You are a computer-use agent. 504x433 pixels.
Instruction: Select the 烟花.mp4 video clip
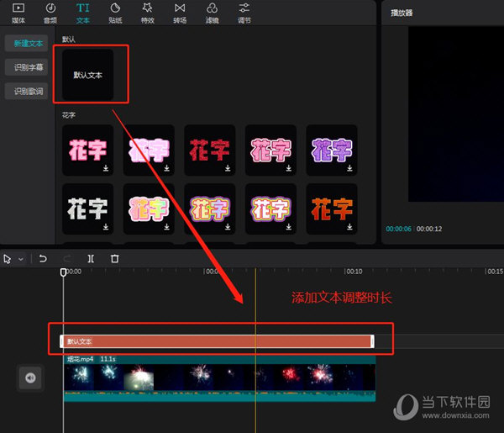click(x=219, y=378)
